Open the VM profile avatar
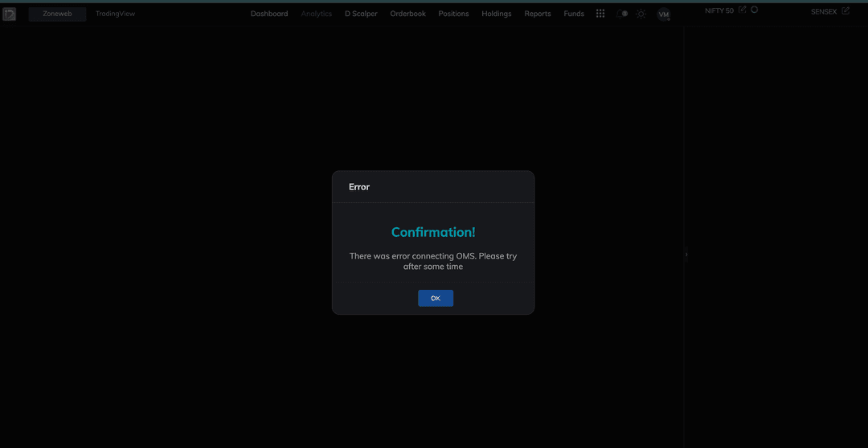Screen dimensions: 868x448 click(x=663, y=14)
